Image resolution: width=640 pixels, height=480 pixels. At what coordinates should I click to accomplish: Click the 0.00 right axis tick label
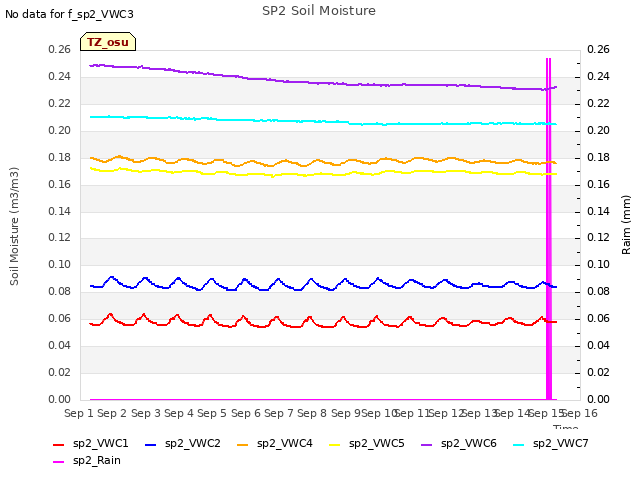tap(598, 399)
